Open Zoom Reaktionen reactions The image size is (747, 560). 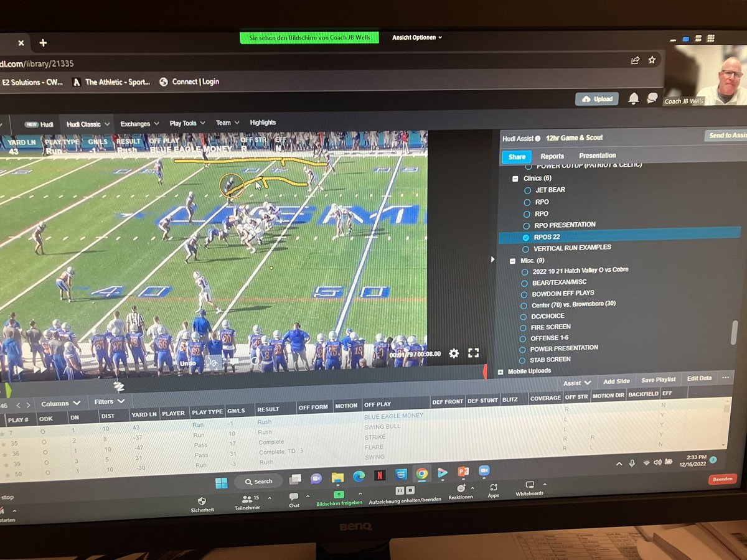[461, 492]
